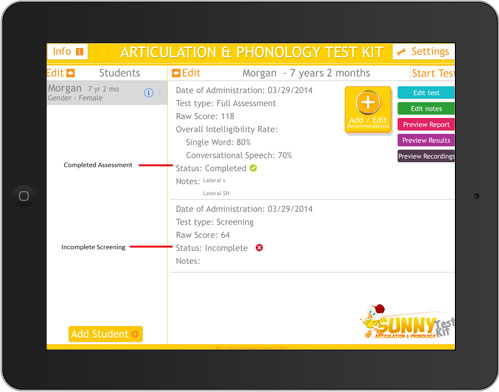This screenshot has height=392, width=499.
Task: Tap the Sunny Test Kit logo
Action: pyautogui.click(x=407, y=322)
